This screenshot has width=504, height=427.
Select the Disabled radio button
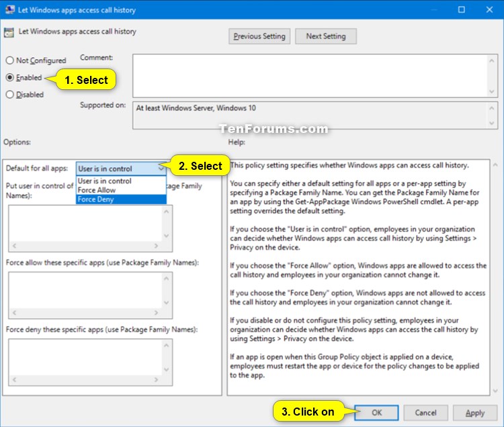pyautogui.click(x=10, y=95)
